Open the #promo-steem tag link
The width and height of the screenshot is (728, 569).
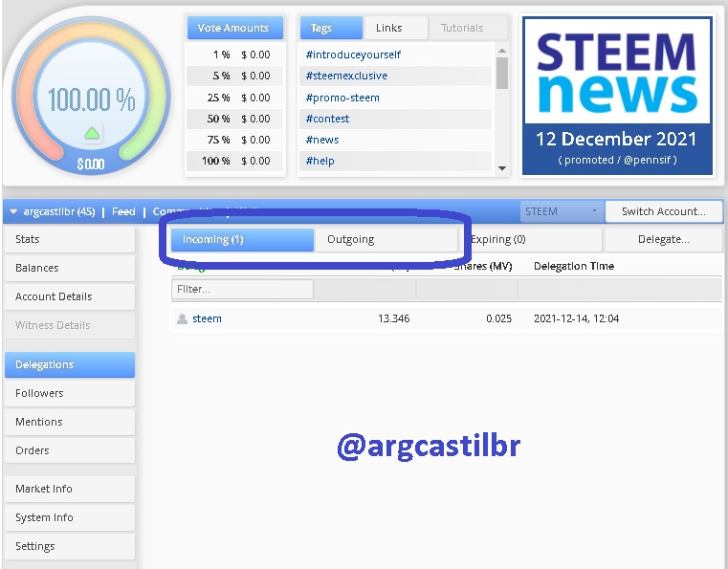[342, 98]
